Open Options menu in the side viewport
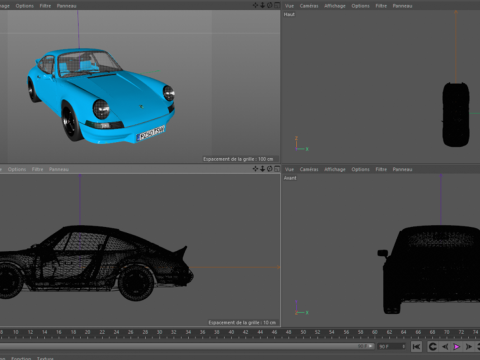This screenshot has width=480, height=360. tap(17, 169)
